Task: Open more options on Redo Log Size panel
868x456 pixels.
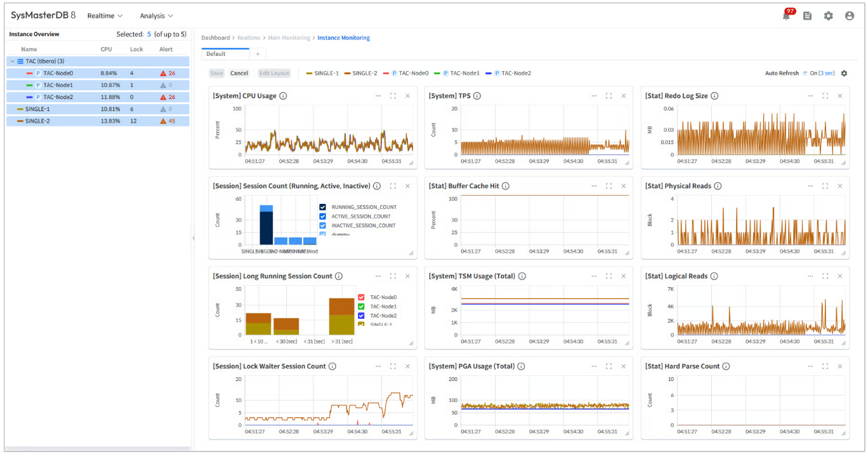Action: [810, 96]
